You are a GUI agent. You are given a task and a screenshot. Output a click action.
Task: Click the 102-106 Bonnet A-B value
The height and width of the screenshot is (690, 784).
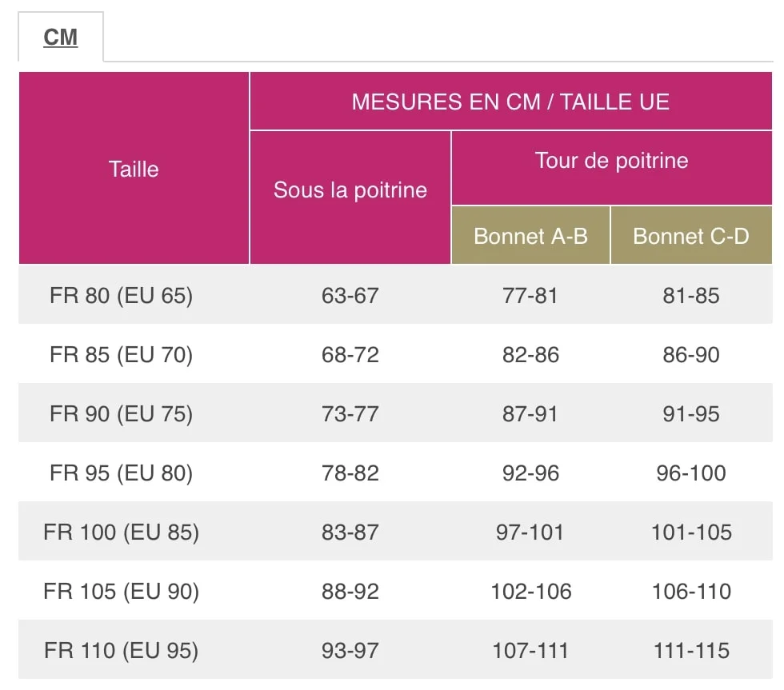(530, 591)
